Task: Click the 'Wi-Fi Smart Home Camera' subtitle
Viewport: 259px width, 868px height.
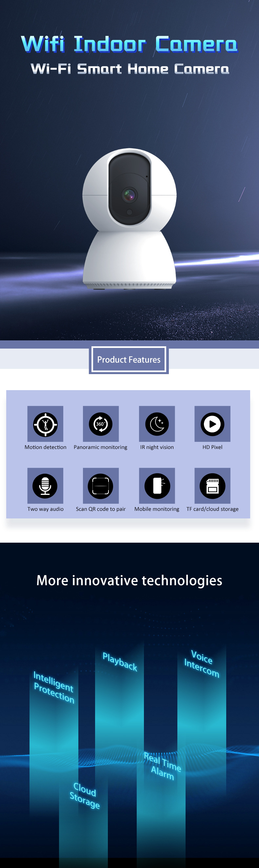Action: [x=130, y=69]
